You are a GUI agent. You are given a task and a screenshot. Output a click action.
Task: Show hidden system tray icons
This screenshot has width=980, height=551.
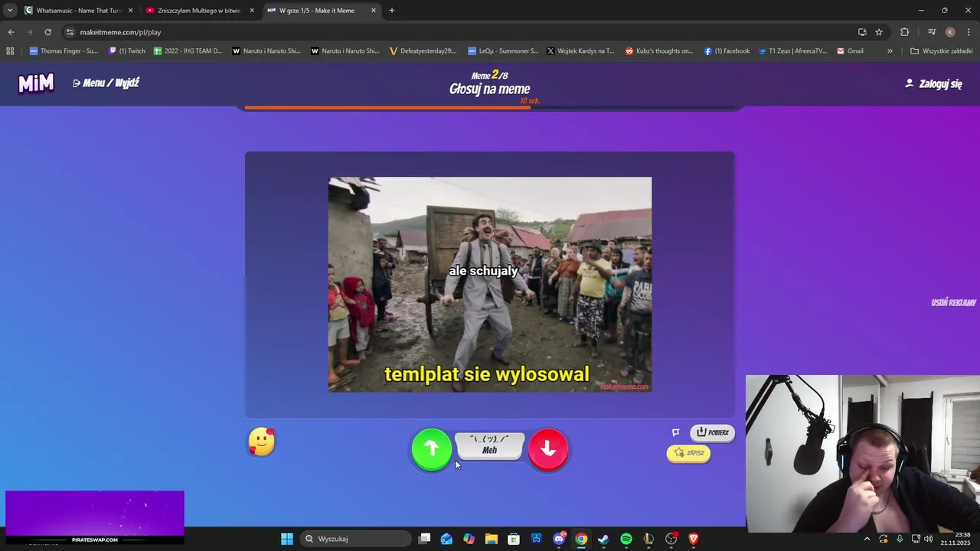click(x=867, y=539)
